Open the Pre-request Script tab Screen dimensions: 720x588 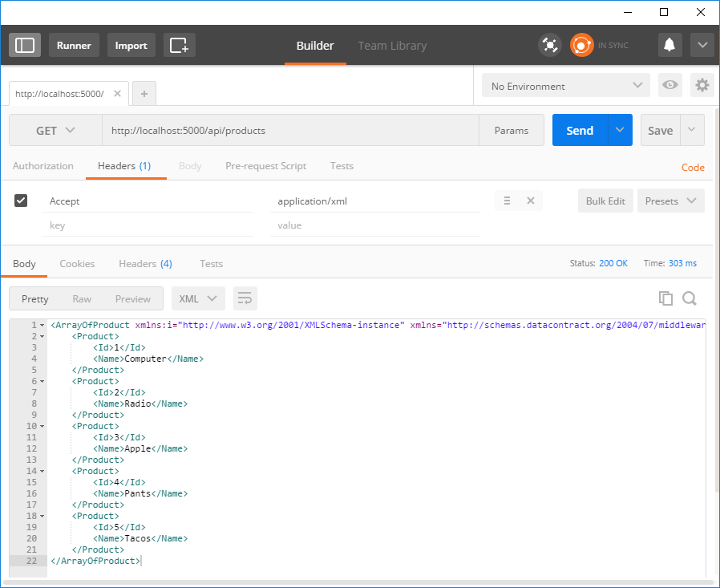[x=265, y=166]
